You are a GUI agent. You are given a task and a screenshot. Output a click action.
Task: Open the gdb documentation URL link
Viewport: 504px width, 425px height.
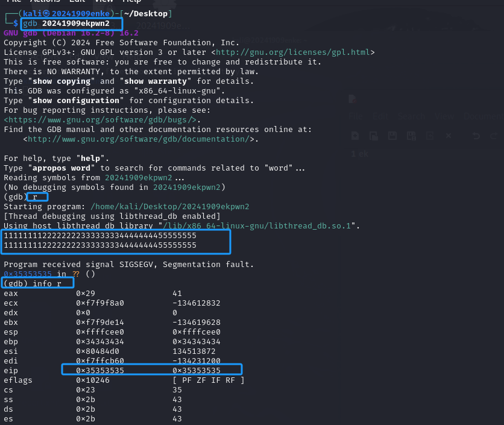click(139, 139)
